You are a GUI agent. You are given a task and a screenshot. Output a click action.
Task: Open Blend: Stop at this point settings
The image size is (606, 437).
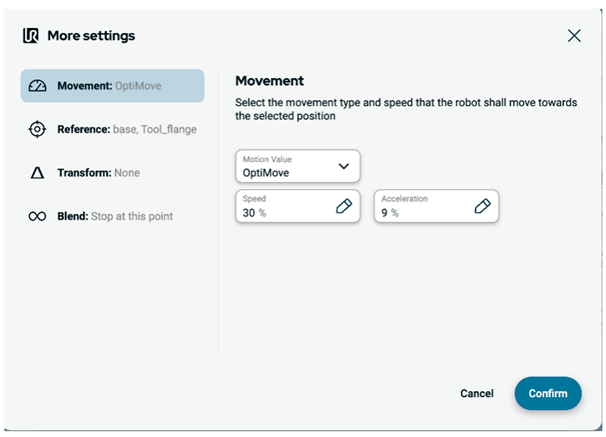click(x=115, y=216)
